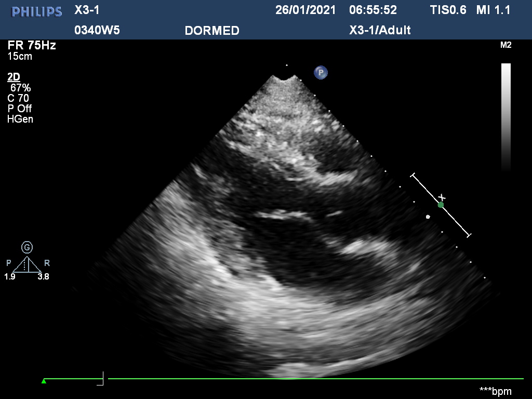Click the DORMED header label
This screenshot has width=532, height=399.
pyautogui.click(x=212, y=31)
